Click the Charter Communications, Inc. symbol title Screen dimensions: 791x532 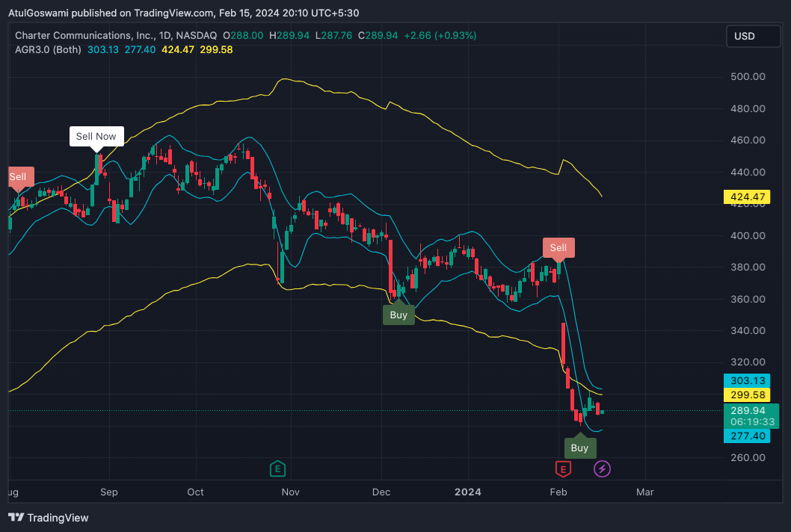(x=84, y=35)
